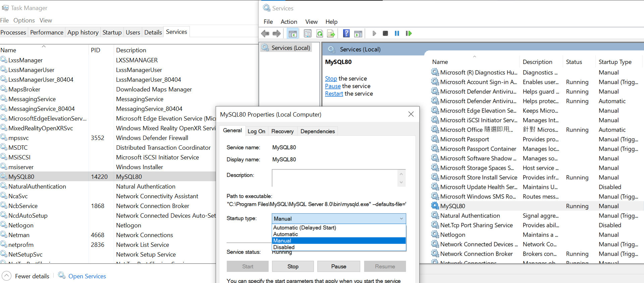Click gear icon of Microsoft Store Install Service

[x=435, y=177]
